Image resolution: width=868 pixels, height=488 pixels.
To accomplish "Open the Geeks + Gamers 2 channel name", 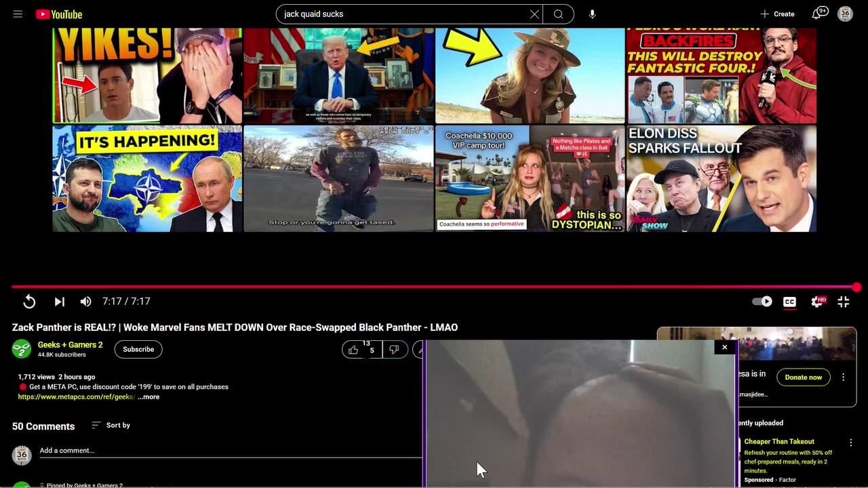I will [x=71, y=345].
